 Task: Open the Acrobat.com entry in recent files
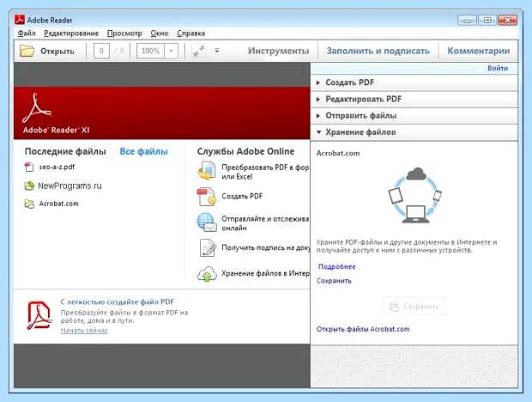(x=58, y=204)
